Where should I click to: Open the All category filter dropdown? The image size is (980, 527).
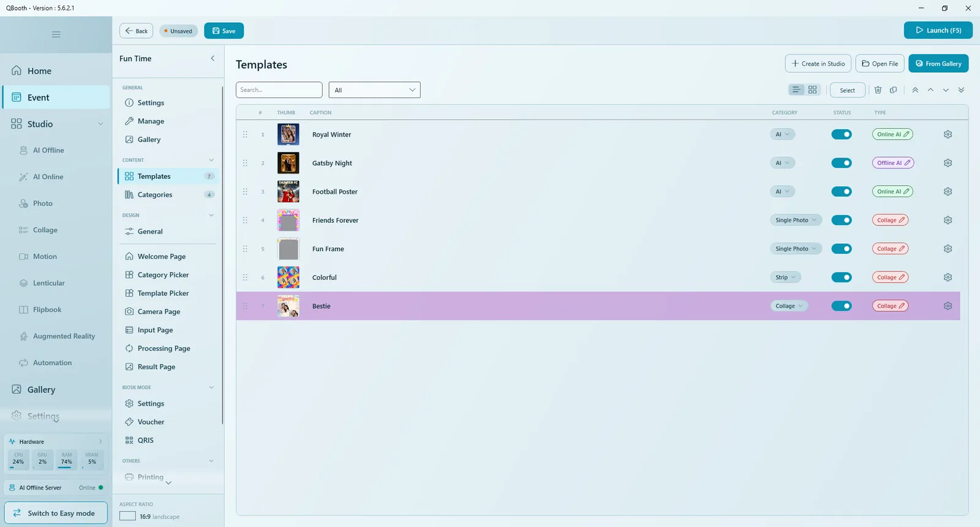click(x=374, y=90)
